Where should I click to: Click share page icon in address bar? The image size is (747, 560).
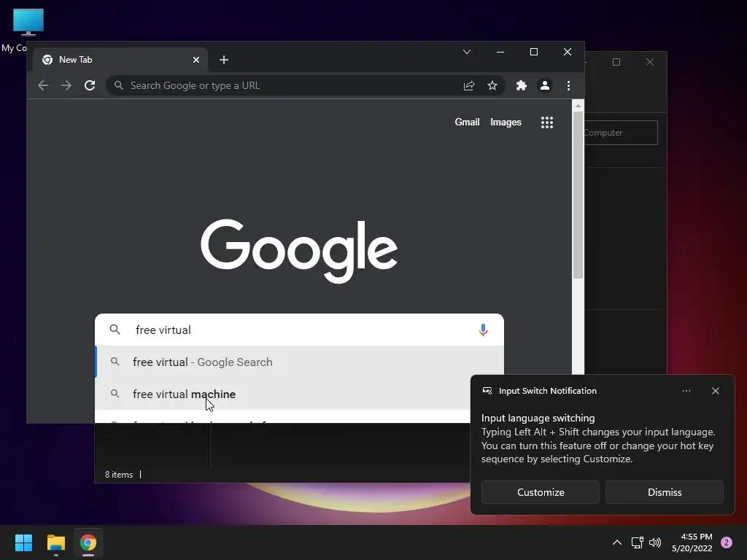coord(469,85)
